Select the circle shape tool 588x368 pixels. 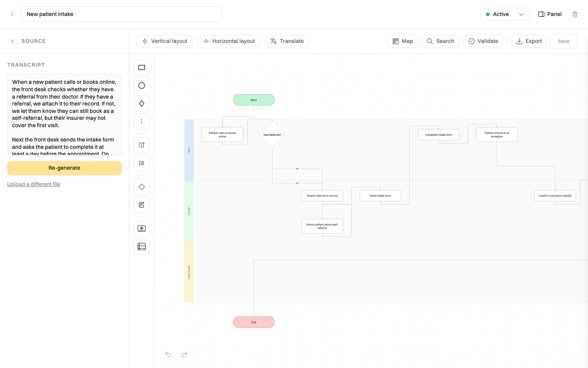click(142, 85)
